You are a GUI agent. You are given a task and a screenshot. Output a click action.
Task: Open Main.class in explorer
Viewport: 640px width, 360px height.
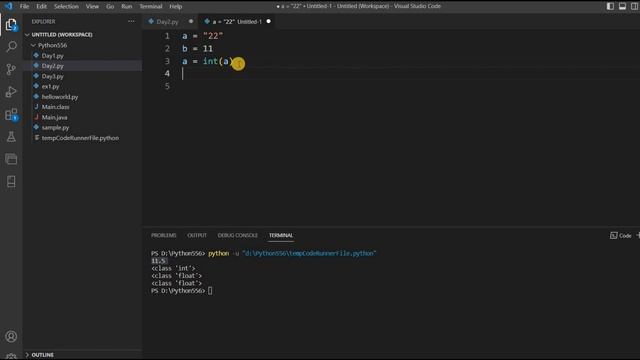click(x=56, y=107)
